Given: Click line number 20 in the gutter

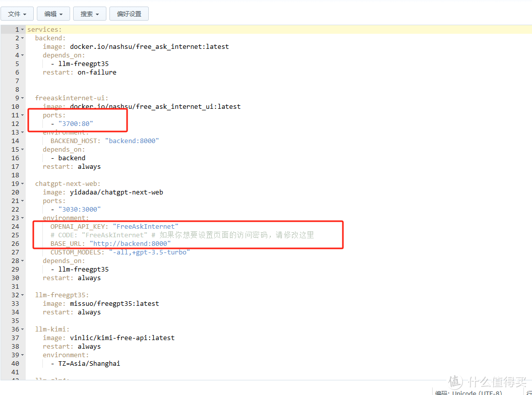Looking at the screenshot, I should (x=15, y=192).
